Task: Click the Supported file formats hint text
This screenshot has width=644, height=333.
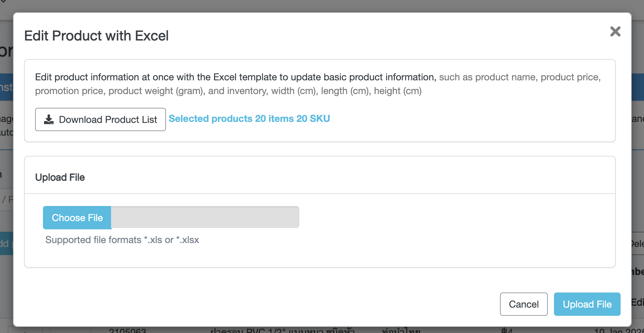Action: 122,240
